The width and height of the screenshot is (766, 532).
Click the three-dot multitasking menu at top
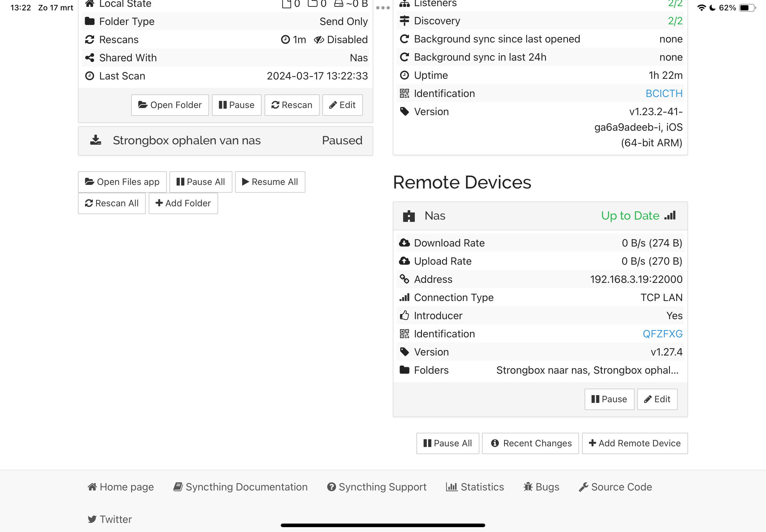[383, 8]
